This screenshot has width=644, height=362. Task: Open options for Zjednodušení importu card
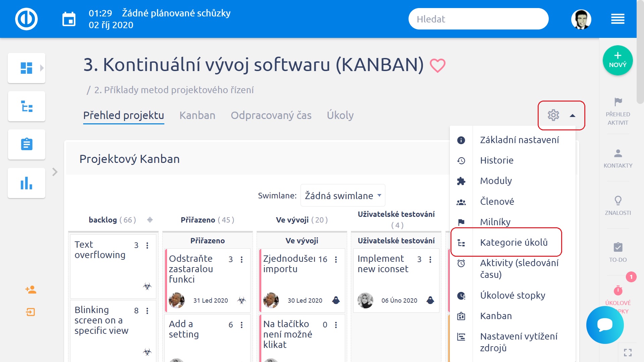tap(336, 259)
